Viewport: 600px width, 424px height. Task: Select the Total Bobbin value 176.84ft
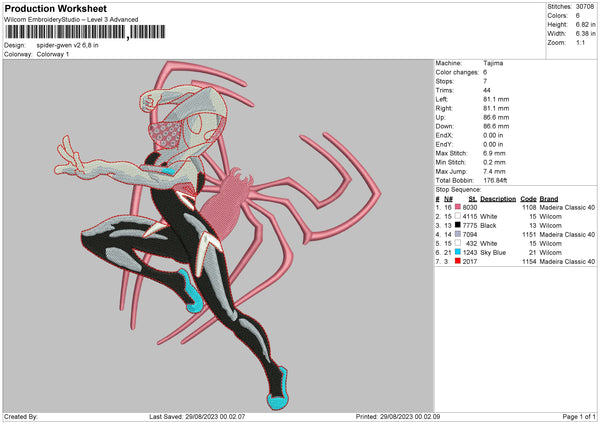coord(495,181)
